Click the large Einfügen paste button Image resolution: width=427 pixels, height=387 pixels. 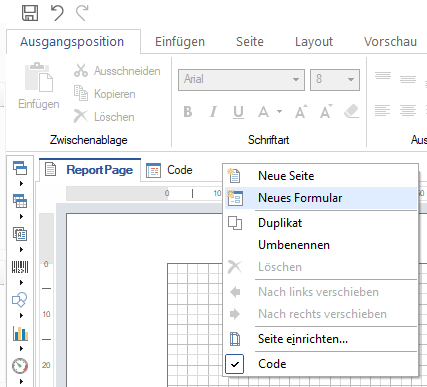tap(39, 86)
